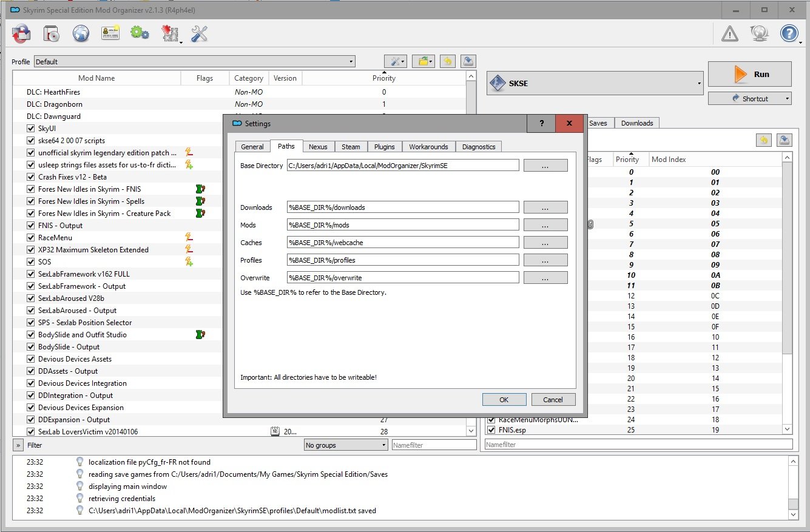810x532 pixels.
Task: Click the mod list create backup icon
Action: click(468, 61)
